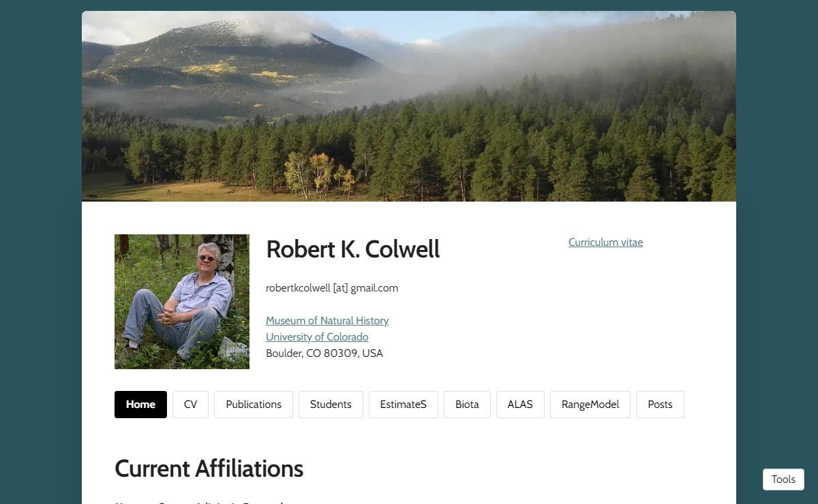818x504 pixels.
Task: Follow the Museum of Natural History link
Action: coord(327,321)
